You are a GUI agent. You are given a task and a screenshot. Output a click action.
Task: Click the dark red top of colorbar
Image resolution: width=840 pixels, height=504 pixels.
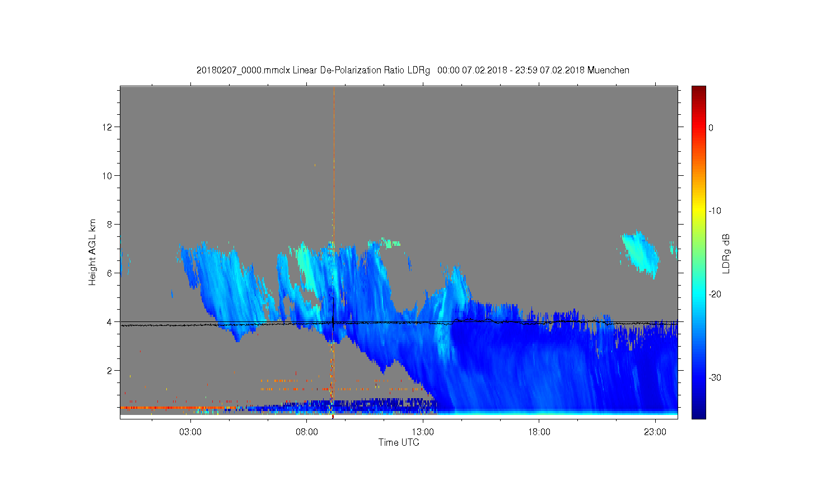(x=698, y=91)
